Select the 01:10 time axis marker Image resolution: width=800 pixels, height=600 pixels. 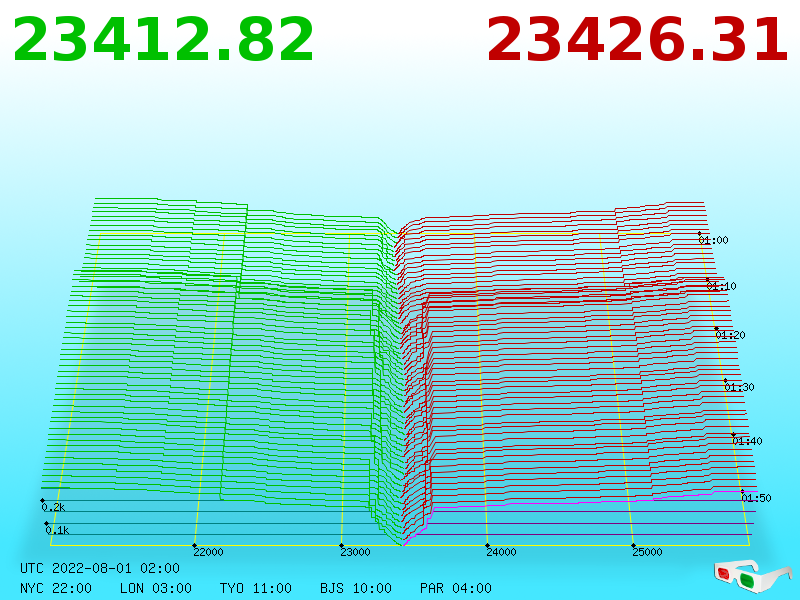click(x=721, y=286)
